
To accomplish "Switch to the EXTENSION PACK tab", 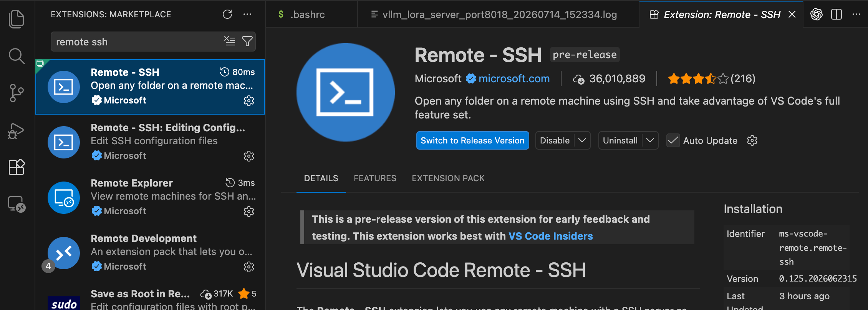I will [448, 178].
